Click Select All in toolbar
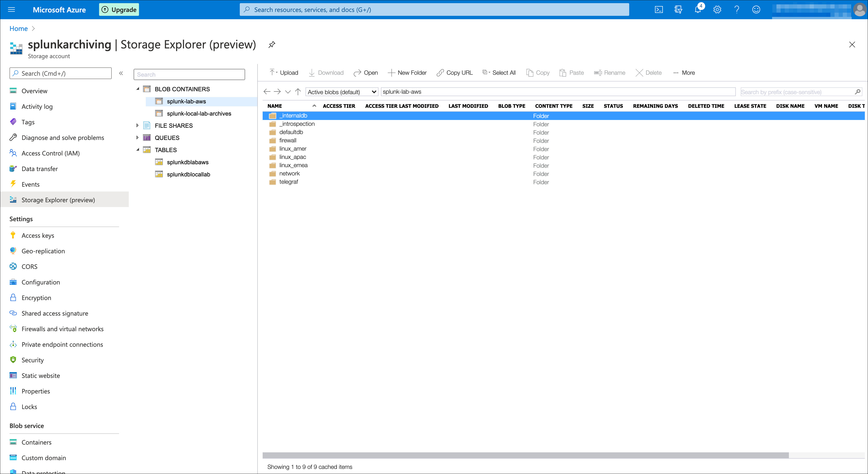The image size is (868, 474). pyautogui.click(x=499, y=73)
